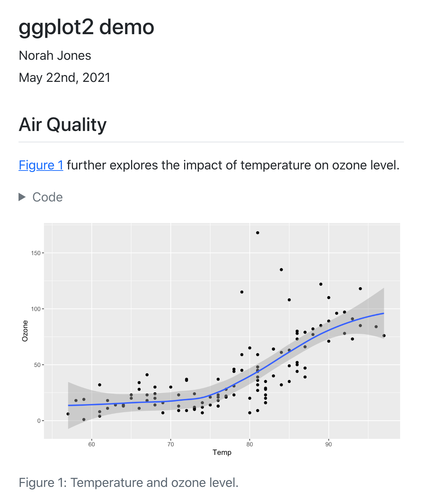Click the figure caption below the plot
421x504 pixels.
coord(129,483)
